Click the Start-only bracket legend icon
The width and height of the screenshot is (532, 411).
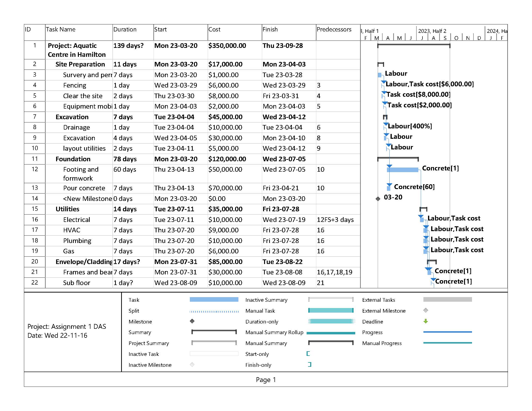308,353
